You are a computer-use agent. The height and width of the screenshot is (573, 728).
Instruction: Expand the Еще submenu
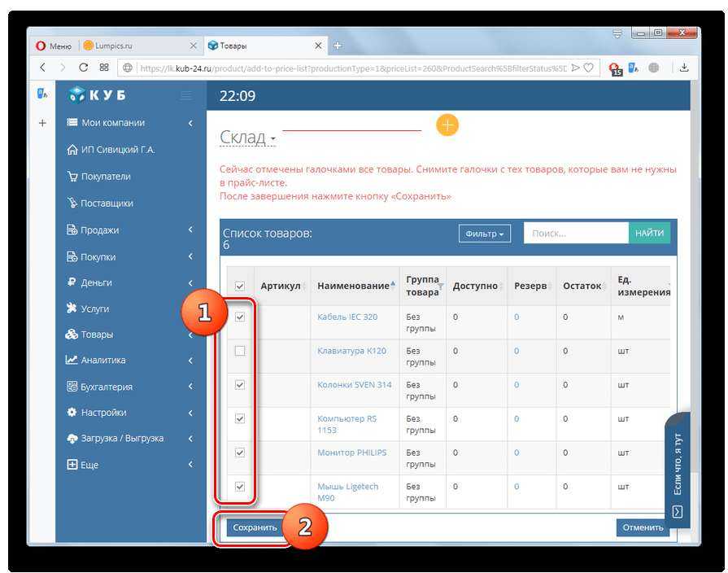click(190, 464)
